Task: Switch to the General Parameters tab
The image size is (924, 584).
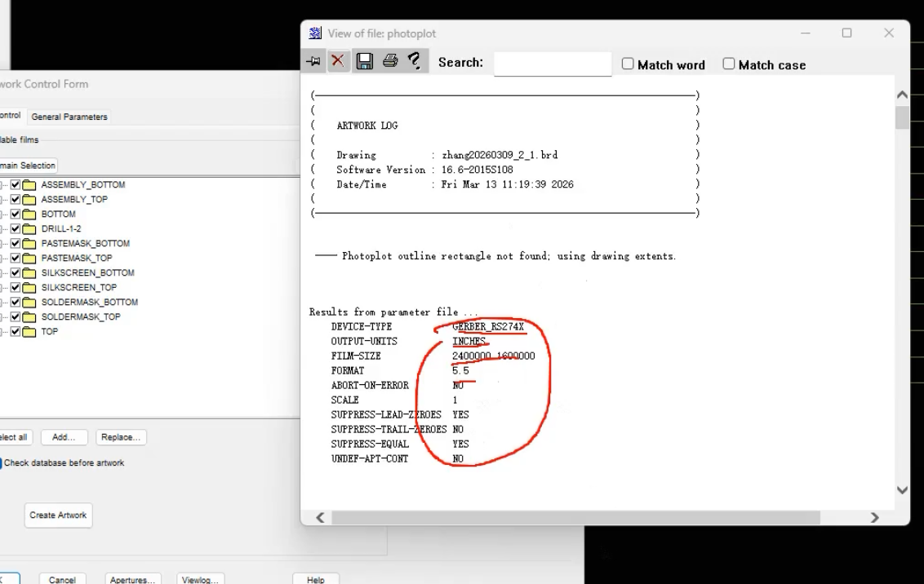Action: tap(69, 117)
